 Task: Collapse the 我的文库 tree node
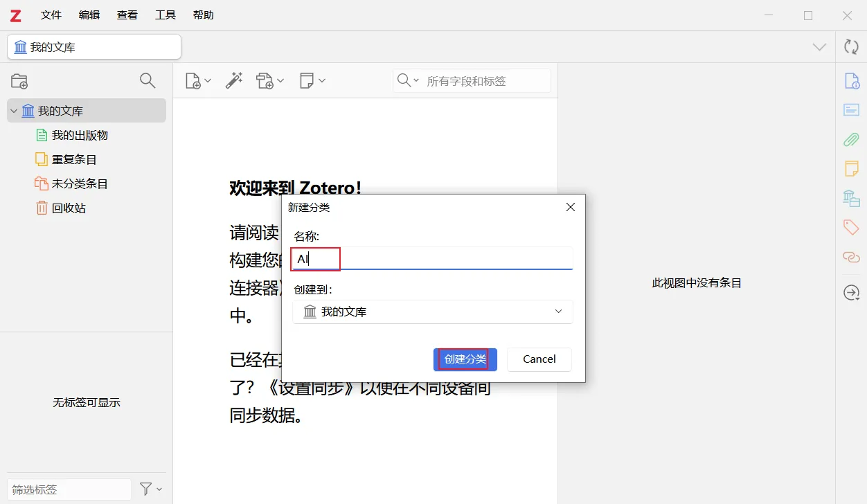tap(14, 111)
